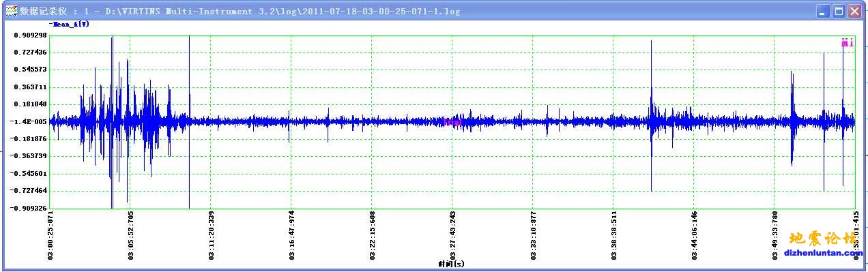
Task: Click the y-axis value -0.727464
Action: 29,191
